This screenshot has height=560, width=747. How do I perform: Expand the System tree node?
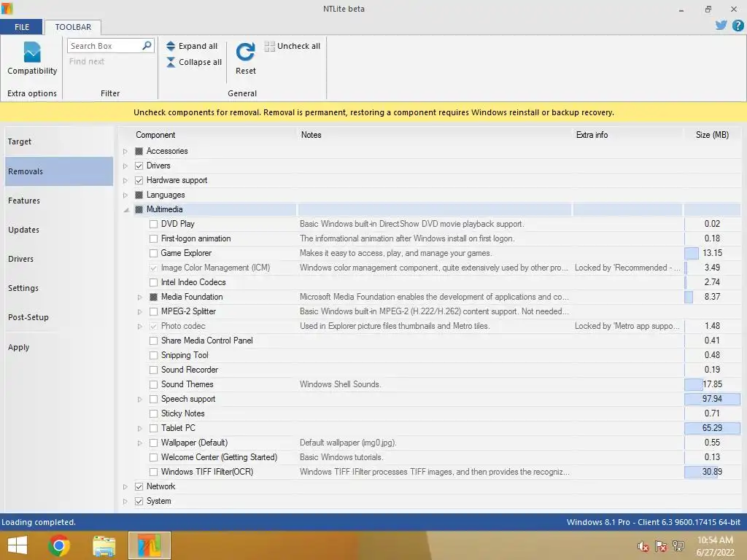[x=125, y=502]
